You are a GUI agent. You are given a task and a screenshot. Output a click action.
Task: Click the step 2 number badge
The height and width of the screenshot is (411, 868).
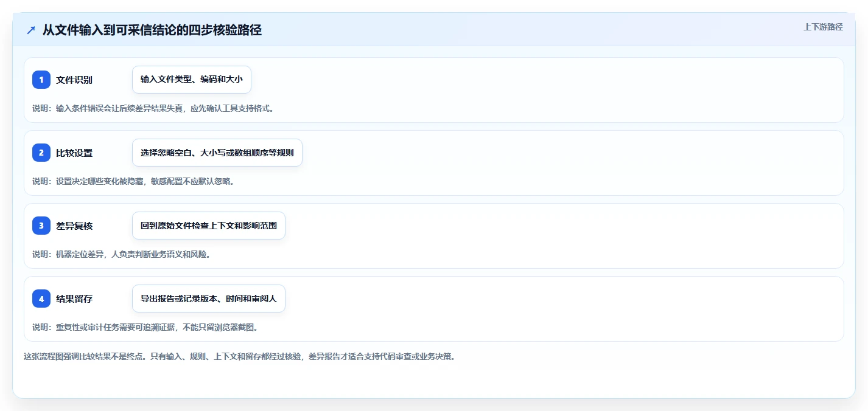click(41, 153)
